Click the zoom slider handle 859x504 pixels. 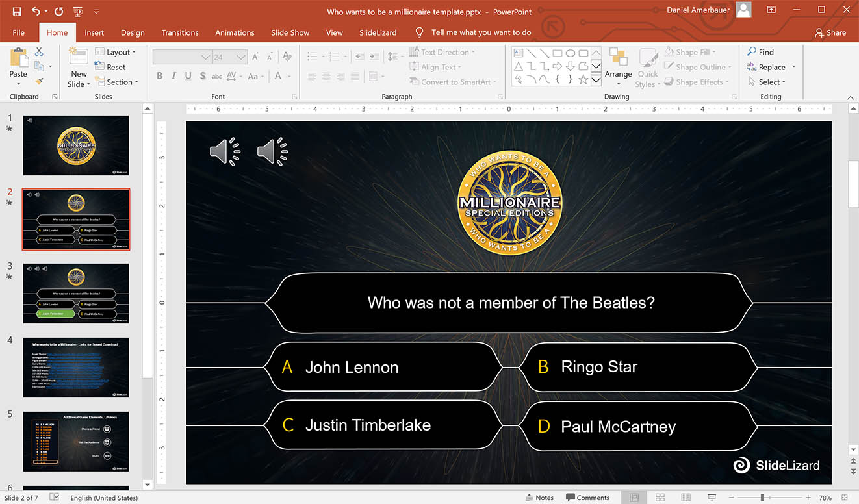(763, 498)
